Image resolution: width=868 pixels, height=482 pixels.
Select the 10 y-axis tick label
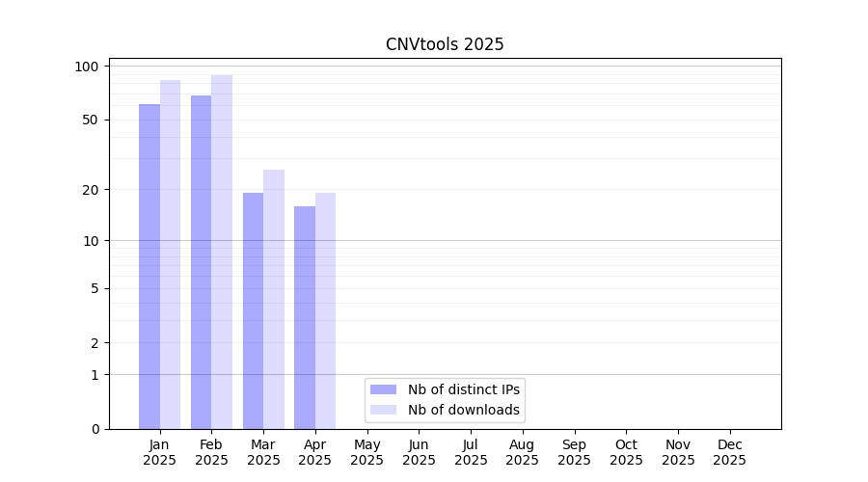(91, 241)
